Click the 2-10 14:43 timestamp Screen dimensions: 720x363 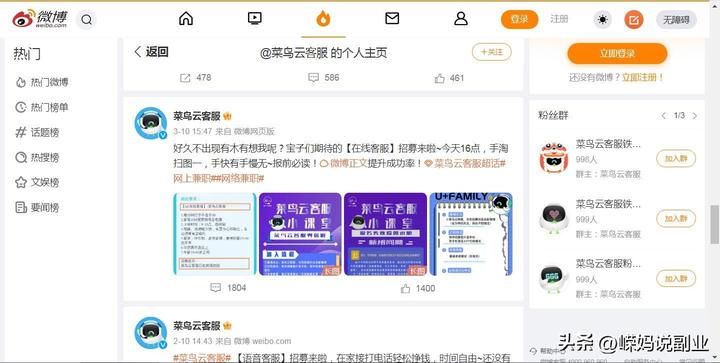[192, 341]
